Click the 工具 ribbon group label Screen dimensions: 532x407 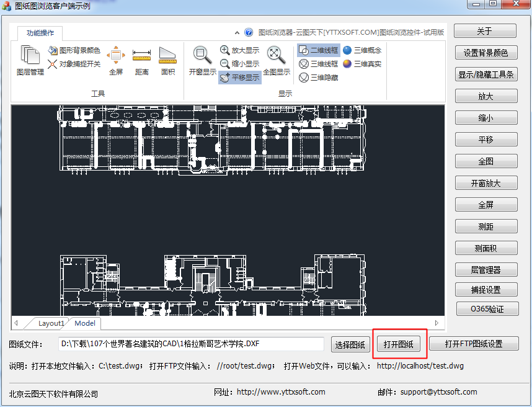98,94
